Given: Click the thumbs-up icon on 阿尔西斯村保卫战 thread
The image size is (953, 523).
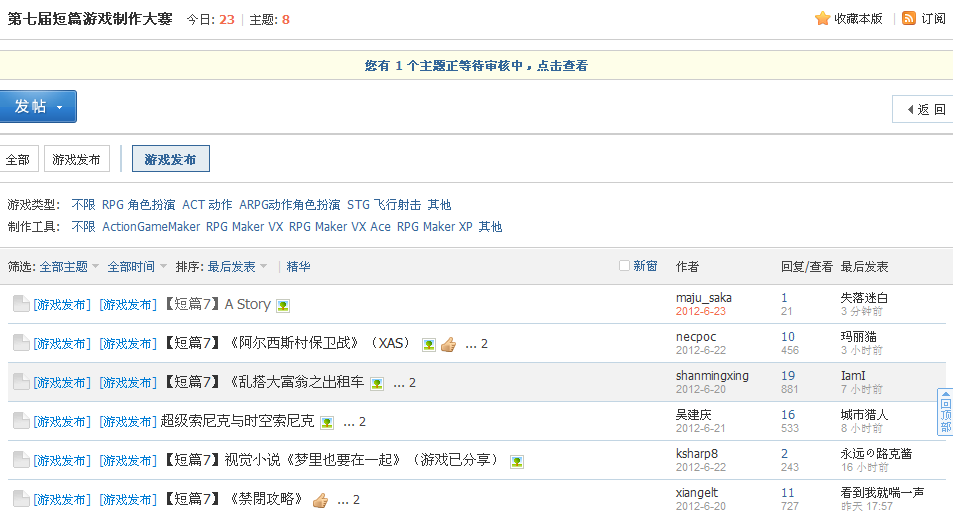Looking at the screenshot, I should [x=449, y=344].
